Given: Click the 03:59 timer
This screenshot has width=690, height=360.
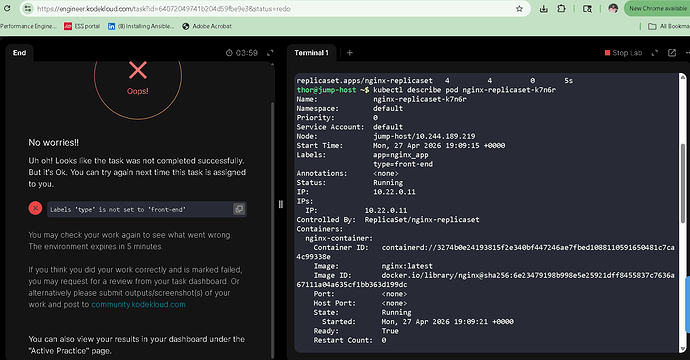Looking at the screenshot, I should pos(242,53).
